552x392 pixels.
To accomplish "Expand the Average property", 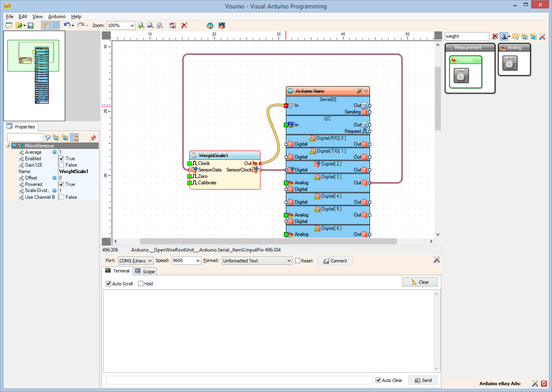I will pyautogui.click(x=54, y=152).
